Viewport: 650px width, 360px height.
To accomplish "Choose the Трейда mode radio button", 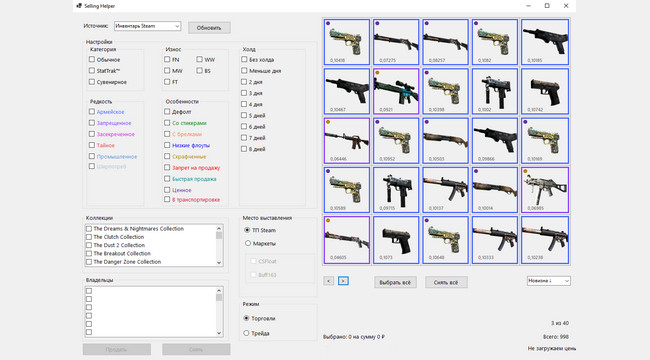I will point(246,333).
